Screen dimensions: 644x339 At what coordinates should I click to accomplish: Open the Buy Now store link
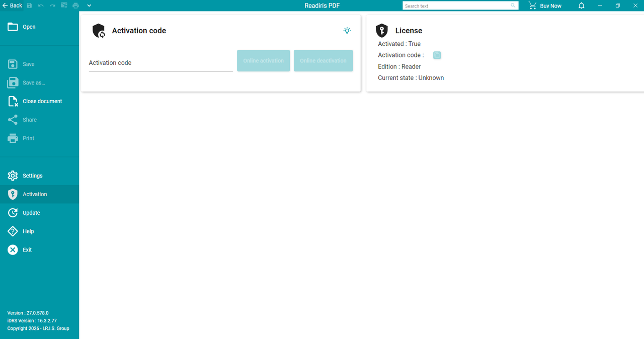pos(545,6)
